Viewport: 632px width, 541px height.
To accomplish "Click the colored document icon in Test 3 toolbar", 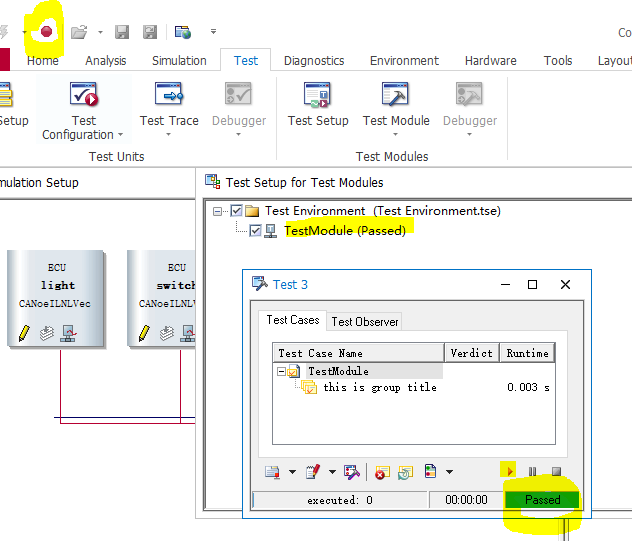I will [430, 471].
